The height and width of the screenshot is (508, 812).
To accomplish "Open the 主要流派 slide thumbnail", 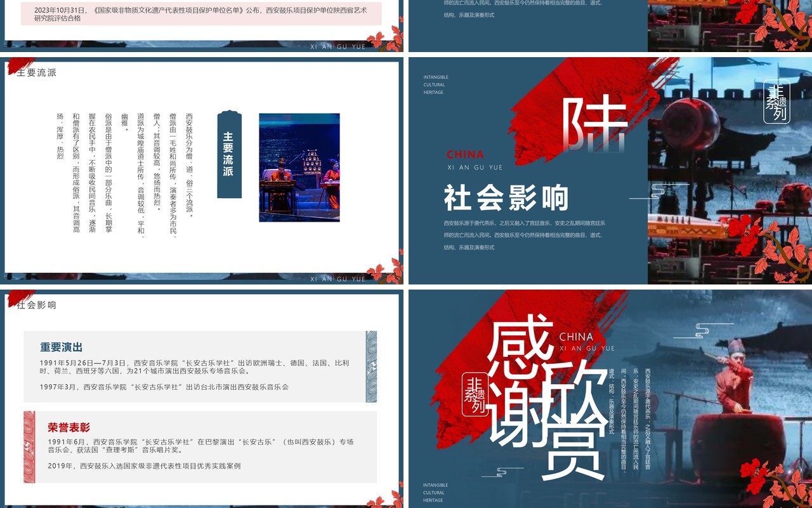I will coord(202,170).
